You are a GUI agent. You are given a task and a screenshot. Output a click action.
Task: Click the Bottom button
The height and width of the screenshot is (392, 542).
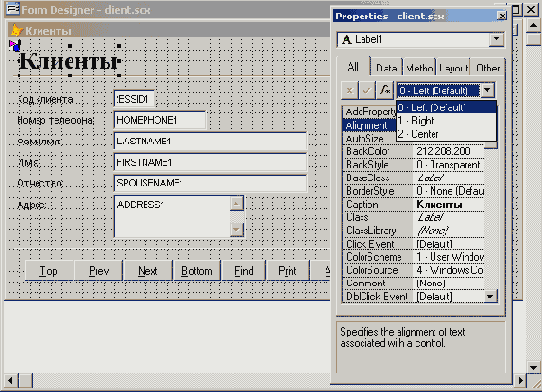tap(197, 271)
